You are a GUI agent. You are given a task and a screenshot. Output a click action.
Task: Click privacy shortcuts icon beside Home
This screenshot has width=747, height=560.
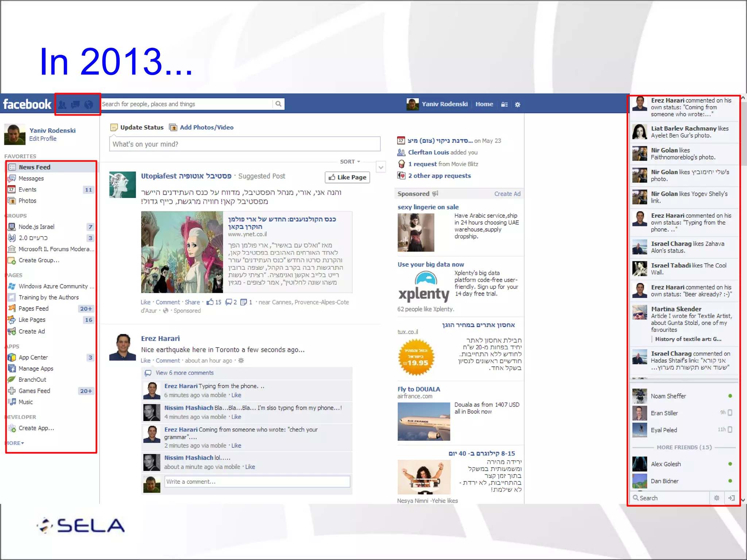click(x=504, y=105)
